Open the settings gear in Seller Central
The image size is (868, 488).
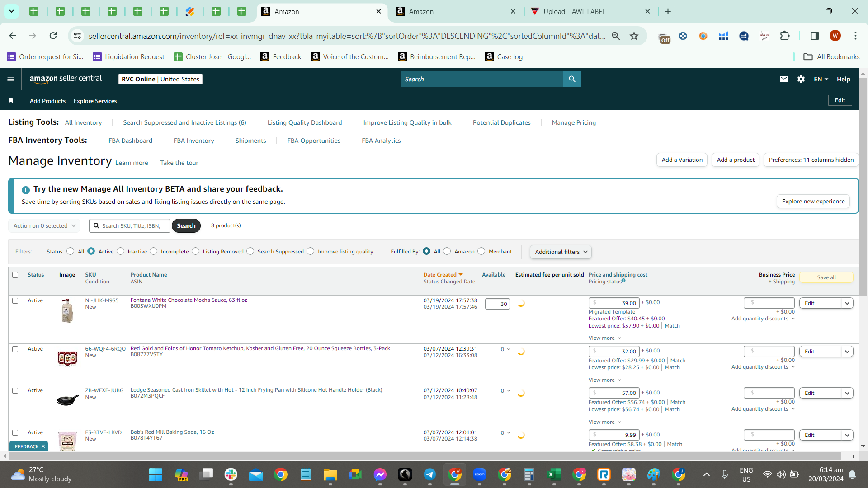(x=801, y=79)
